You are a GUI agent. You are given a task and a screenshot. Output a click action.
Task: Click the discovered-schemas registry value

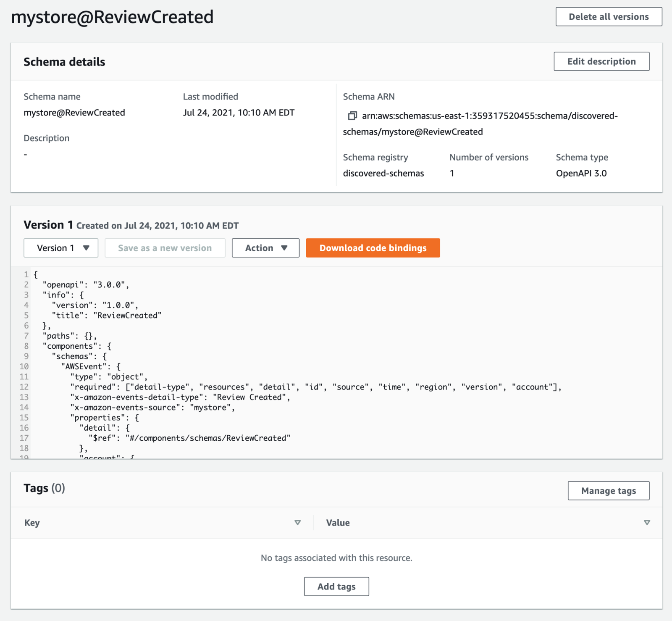(383, 173)
